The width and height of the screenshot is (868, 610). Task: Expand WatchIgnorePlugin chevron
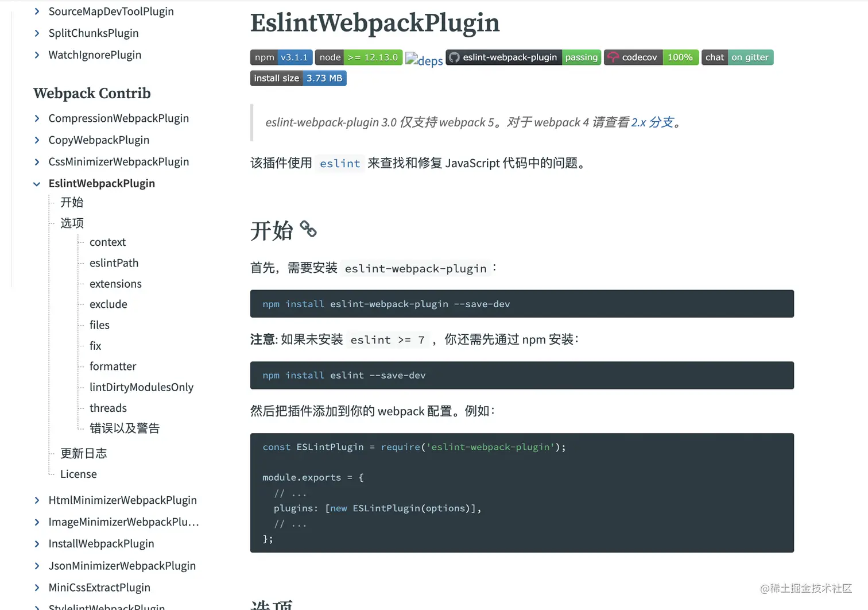(37, 55)
